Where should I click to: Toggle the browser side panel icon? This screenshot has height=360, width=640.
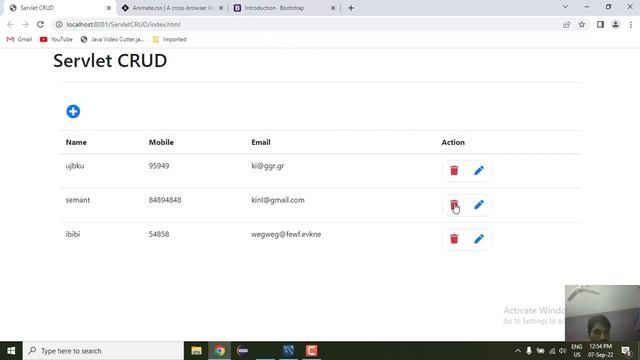[x=600, y=24]
